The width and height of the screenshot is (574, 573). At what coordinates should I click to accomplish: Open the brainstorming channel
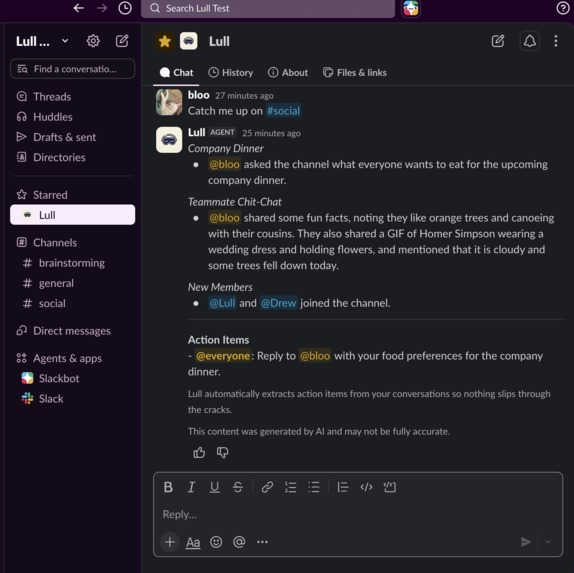(72, 263)
